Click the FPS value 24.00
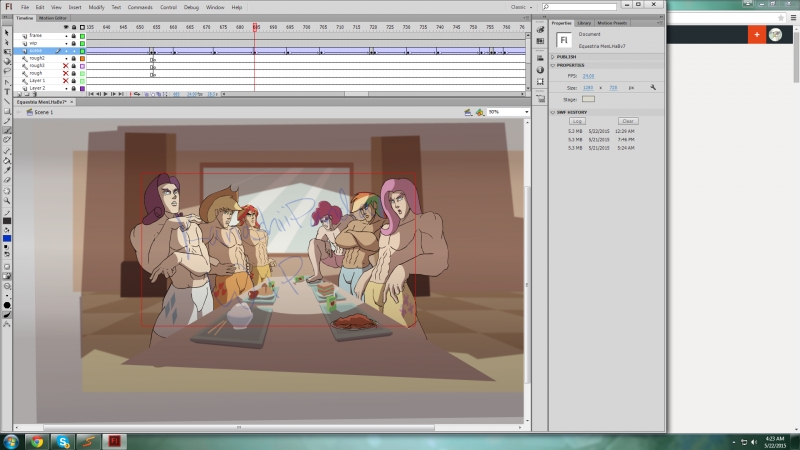Image resolution: width=800 pixels, height=450 pixels. (588, 76)
